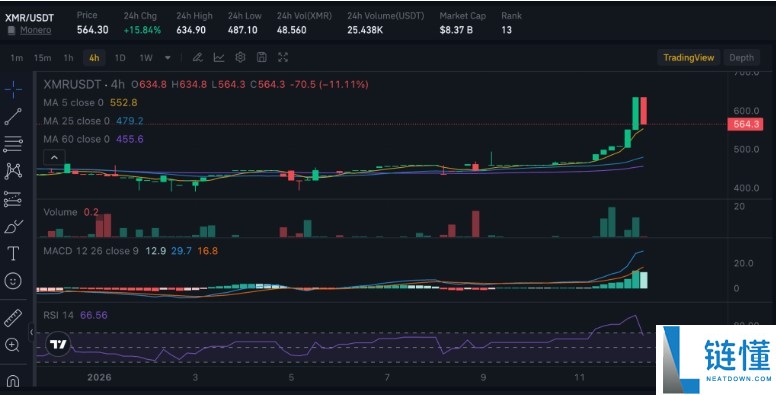
Task: Click the MACD 12 26 close 9 label
Action: coord(91,251)
